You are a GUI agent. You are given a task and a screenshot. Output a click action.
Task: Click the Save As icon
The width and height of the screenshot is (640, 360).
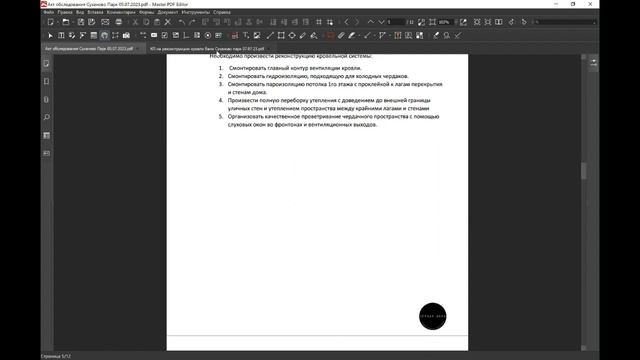click(x=92, y=22)
